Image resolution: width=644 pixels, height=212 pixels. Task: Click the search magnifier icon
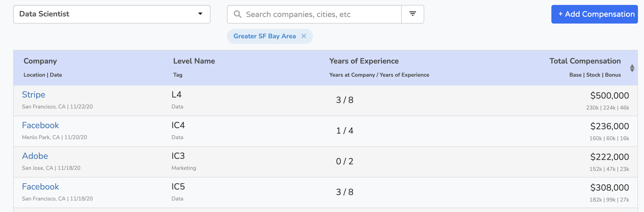(x=238, y=14)
